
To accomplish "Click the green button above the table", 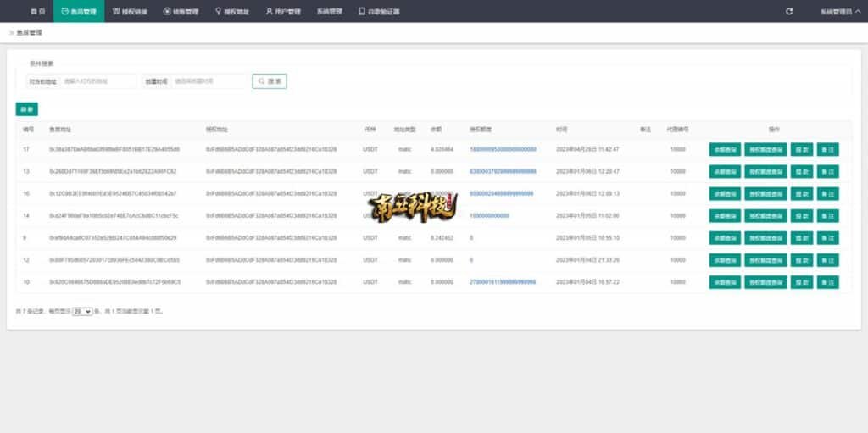I will pyautogui.click(x=26, y=109).
